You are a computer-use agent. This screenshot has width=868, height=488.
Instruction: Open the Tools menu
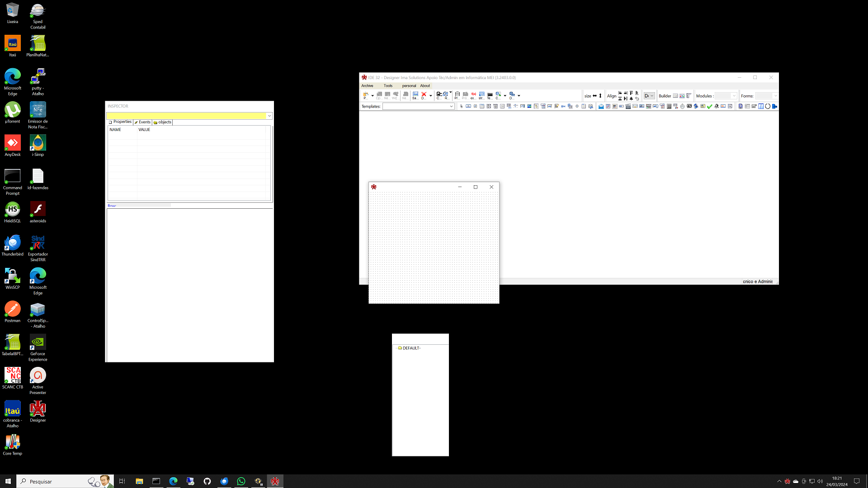tap(388, 86)
